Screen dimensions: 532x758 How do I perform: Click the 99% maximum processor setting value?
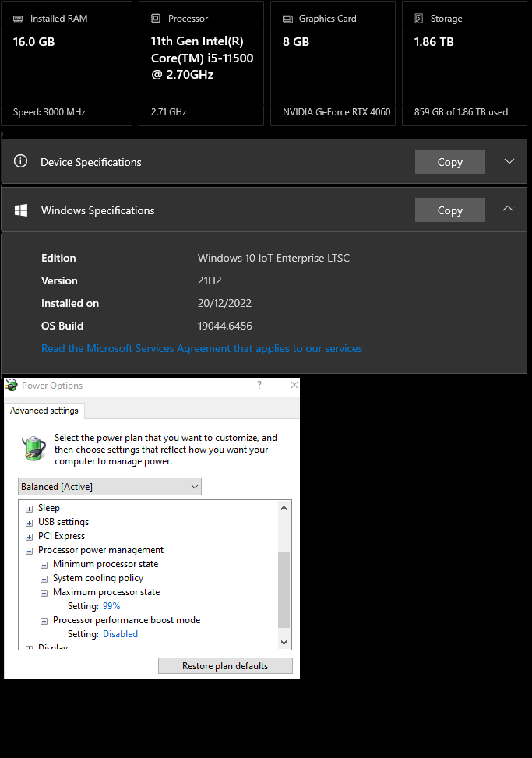[111, 606]
